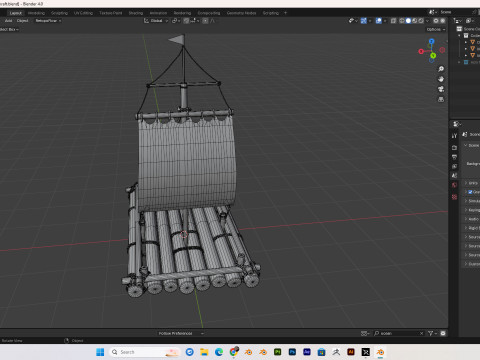Open the Output properties tab icon

454,157
